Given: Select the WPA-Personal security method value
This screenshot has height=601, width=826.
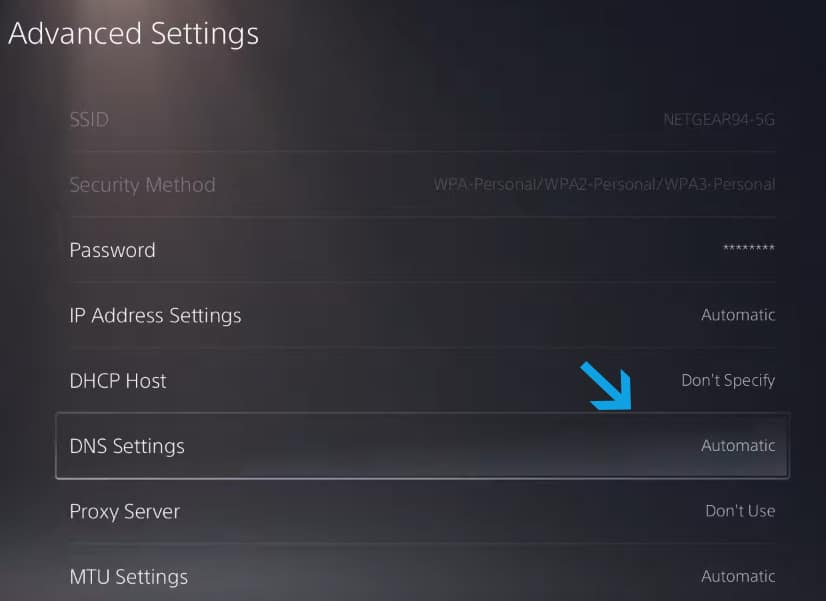Looking at the screenshot, I should 604,184.
